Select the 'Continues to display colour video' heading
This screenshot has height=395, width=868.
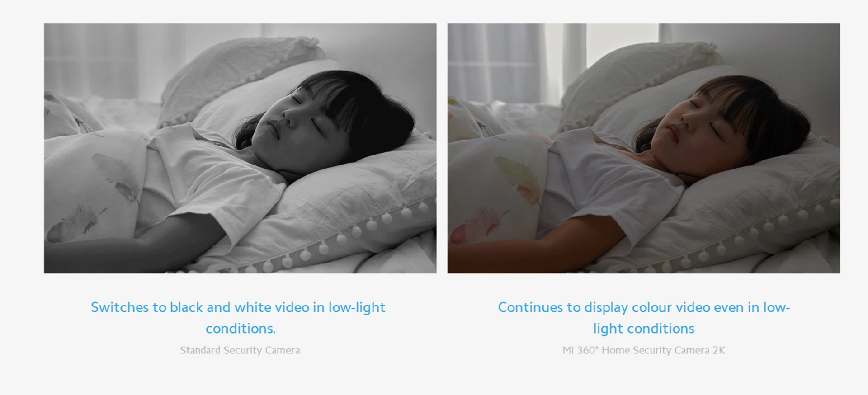point(644,318)
